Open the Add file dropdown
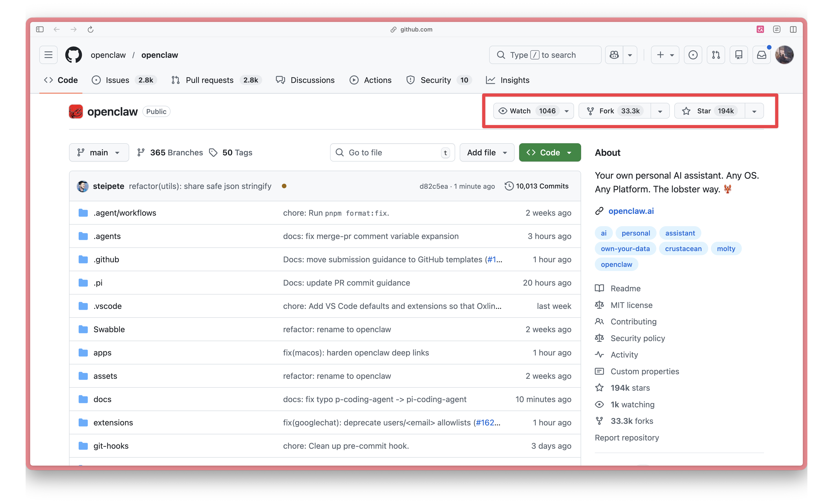833x504 pixels. [x=487, y=153]
